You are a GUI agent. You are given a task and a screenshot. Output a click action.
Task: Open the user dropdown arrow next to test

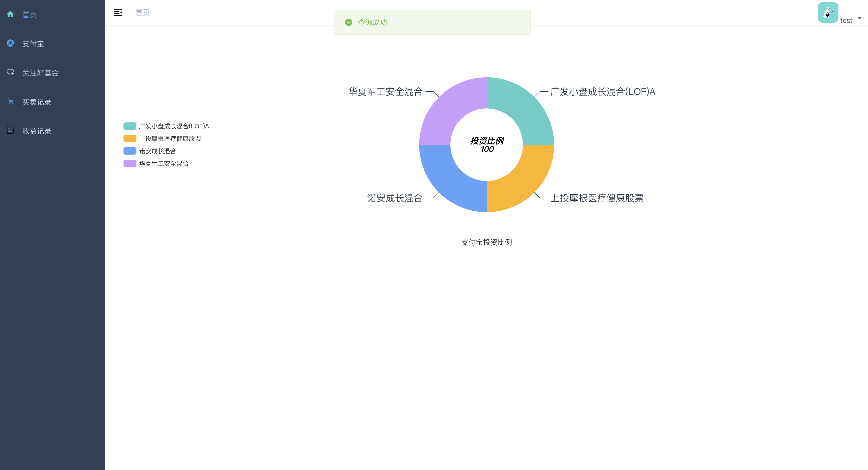tap(860, 18)
